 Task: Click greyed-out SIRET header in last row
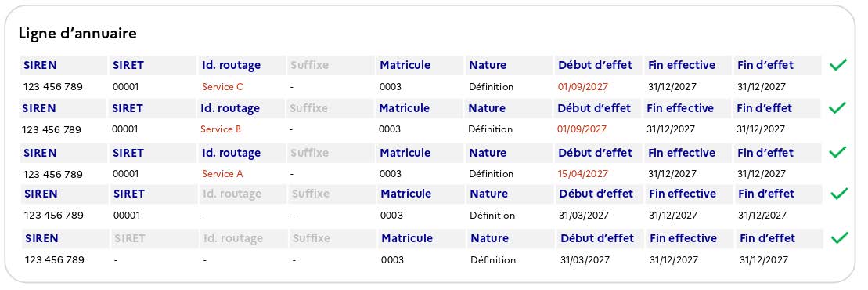[x=130, y=238]
